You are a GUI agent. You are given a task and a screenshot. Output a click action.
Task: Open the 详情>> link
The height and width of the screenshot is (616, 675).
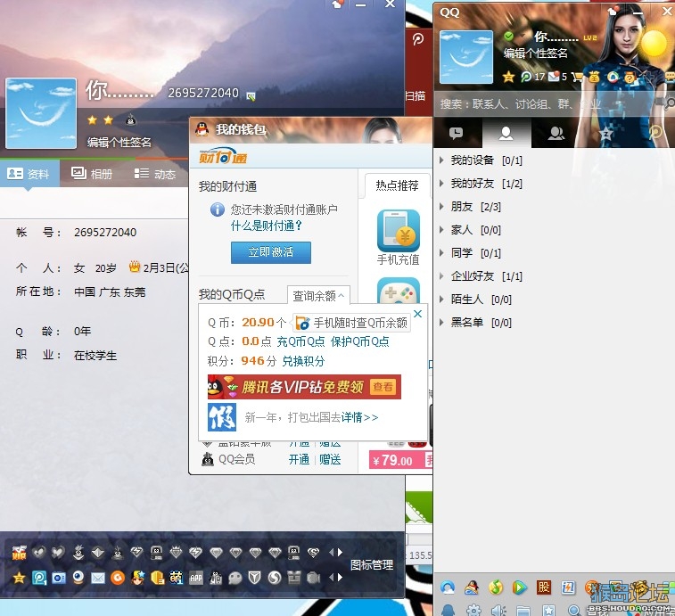coord(359,417)
